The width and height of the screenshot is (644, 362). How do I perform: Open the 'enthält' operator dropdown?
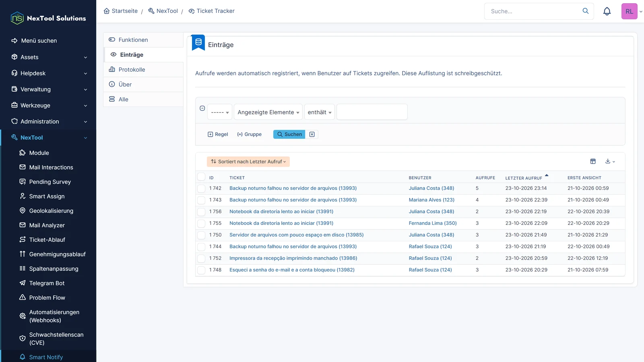[x=320, y=112]
